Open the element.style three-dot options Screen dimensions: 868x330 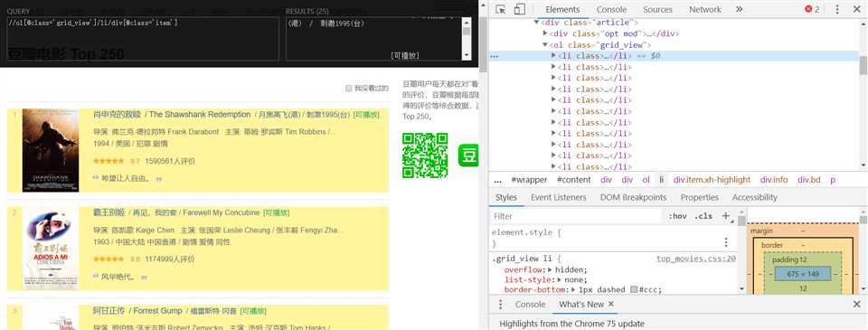pyautogui.click(x=726, y=242)
